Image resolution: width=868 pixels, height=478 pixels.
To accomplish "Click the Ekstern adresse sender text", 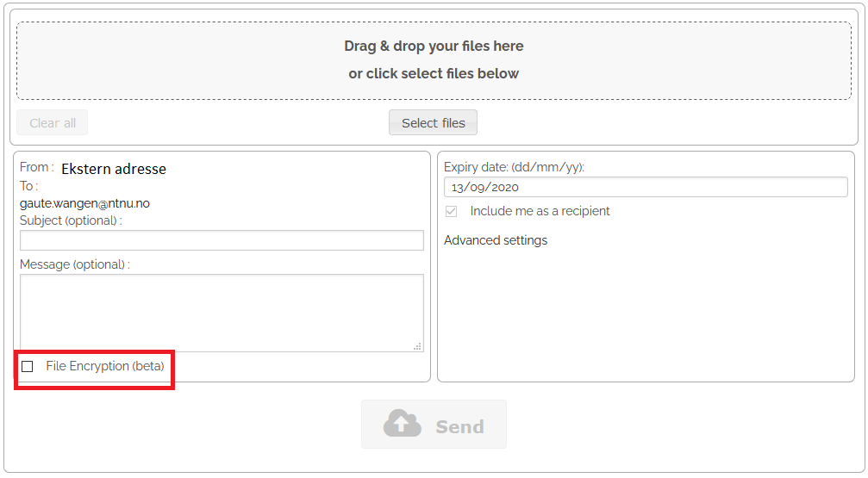I will [x=114, y=169].
